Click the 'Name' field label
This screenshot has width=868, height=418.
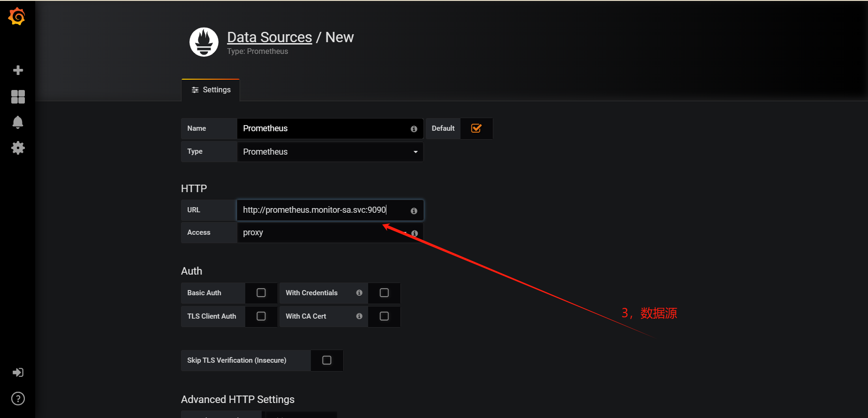click(x=196, y=128)
